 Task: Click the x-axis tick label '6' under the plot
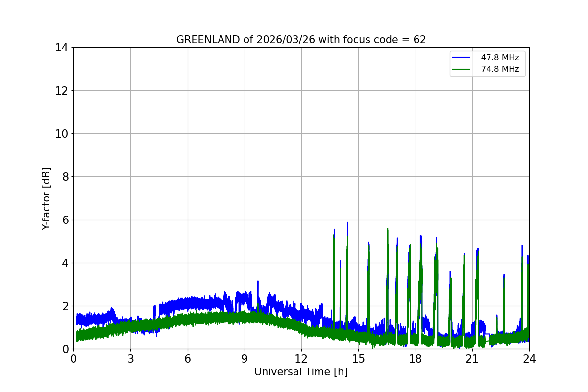coord(188,359)
